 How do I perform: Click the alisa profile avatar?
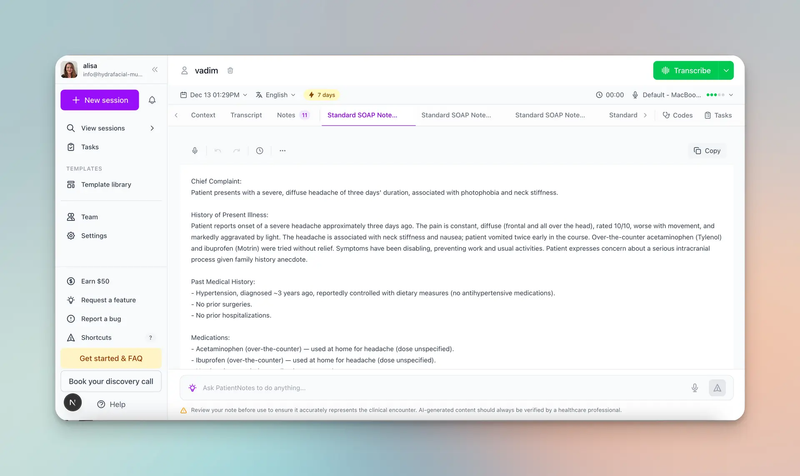(69, 69)
